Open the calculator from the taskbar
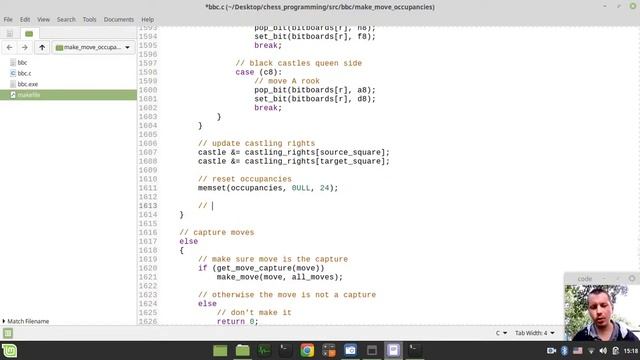The width and height of the screenshot is (640, 360). [329, 351]
